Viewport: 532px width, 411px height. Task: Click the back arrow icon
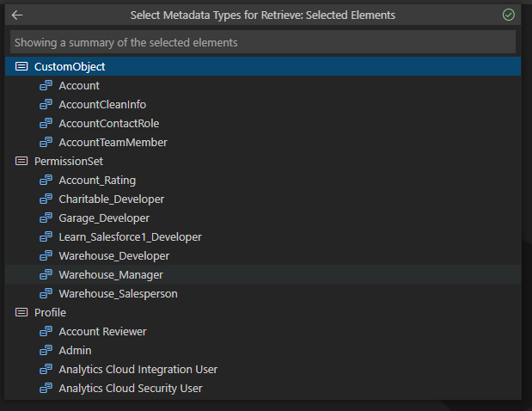pyautogui.click(x=17, y=15)
